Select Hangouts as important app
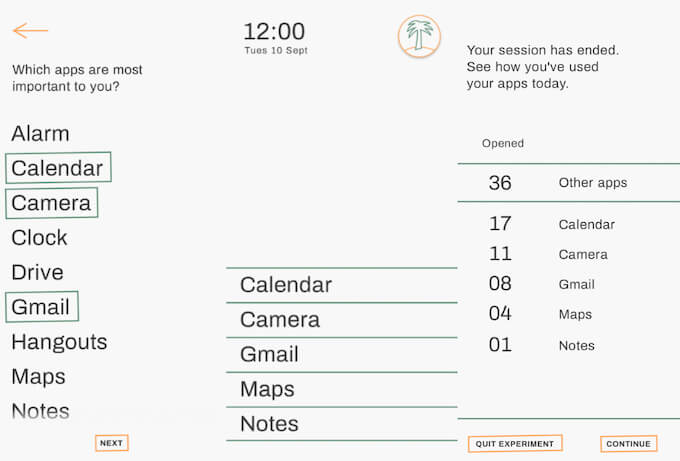The height and width of the screenshot is (461, 680). click(59, 342)
